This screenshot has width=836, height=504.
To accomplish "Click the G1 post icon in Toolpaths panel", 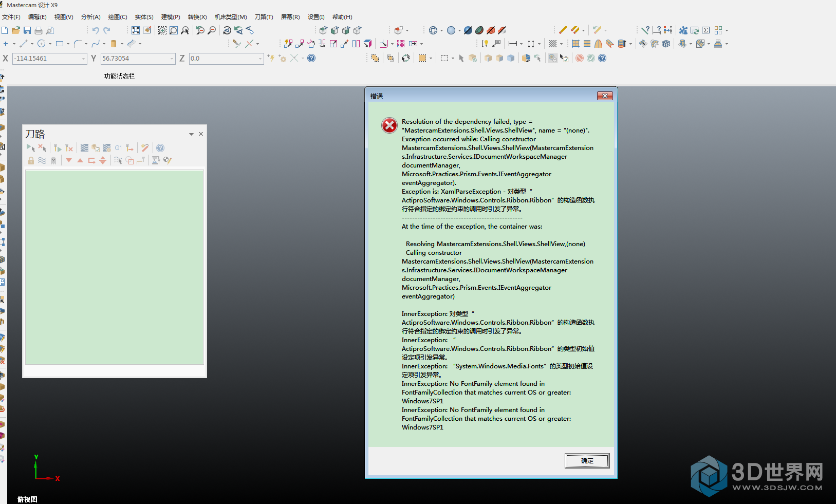I will (118, 148).
